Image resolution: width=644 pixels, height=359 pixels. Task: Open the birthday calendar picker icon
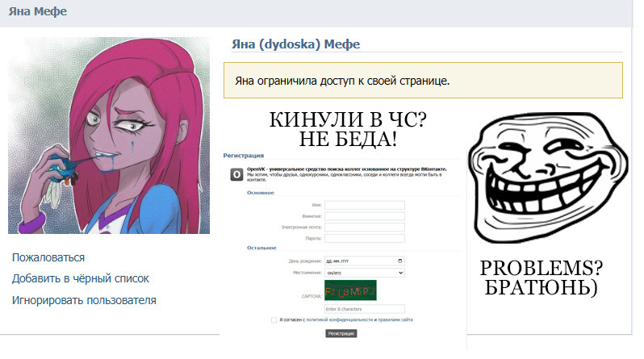click(x=400, y=261)
